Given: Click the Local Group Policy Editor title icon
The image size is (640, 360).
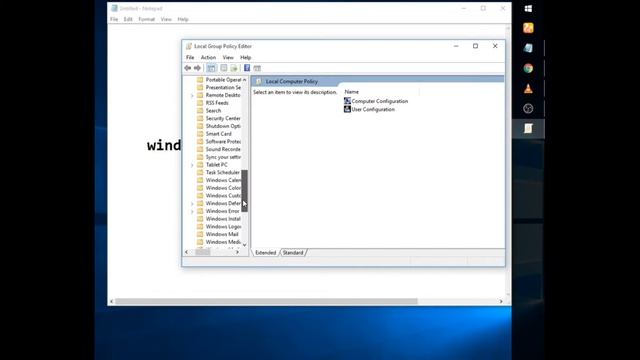Looking at the screenshot, I should (189, 46).
